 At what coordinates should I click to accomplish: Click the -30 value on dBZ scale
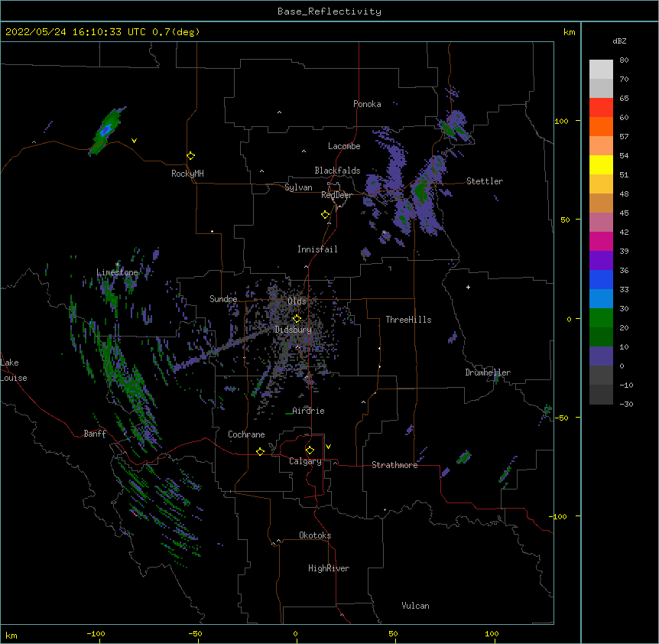[626, 404]
